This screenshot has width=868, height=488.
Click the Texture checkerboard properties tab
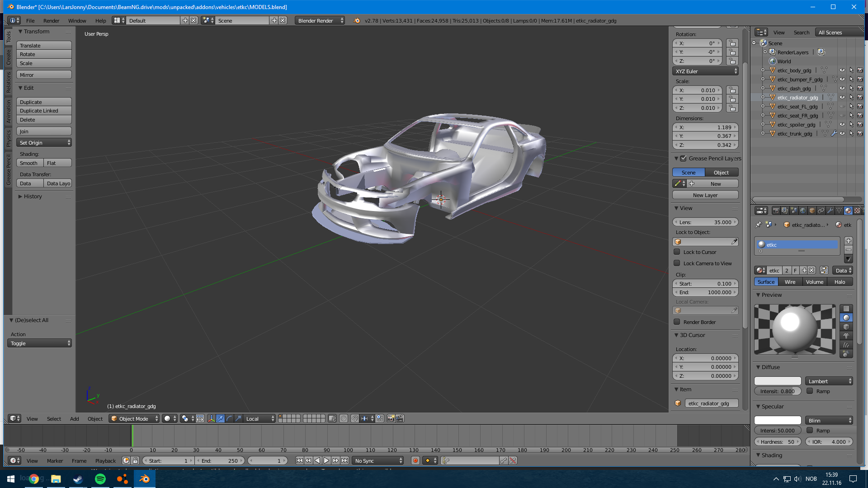(857, 211)
